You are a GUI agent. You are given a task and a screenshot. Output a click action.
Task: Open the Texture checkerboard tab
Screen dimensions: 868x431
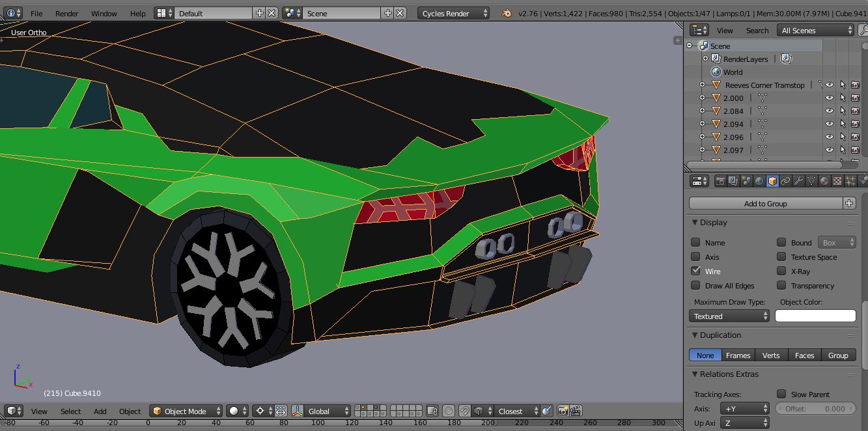(837, 181)
